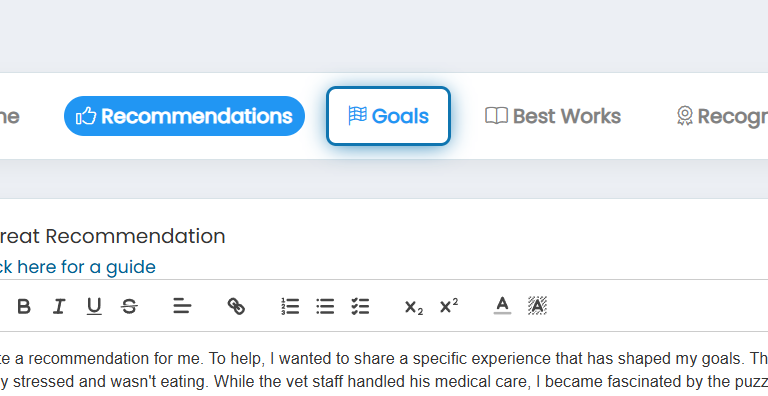Choose the text background highlight color
The height and width of the screenshot is (396, 768).
coord(537,306)
